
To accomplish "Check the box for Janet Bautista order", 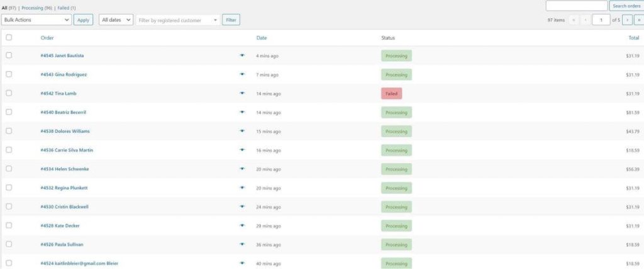I will point(9,55).
